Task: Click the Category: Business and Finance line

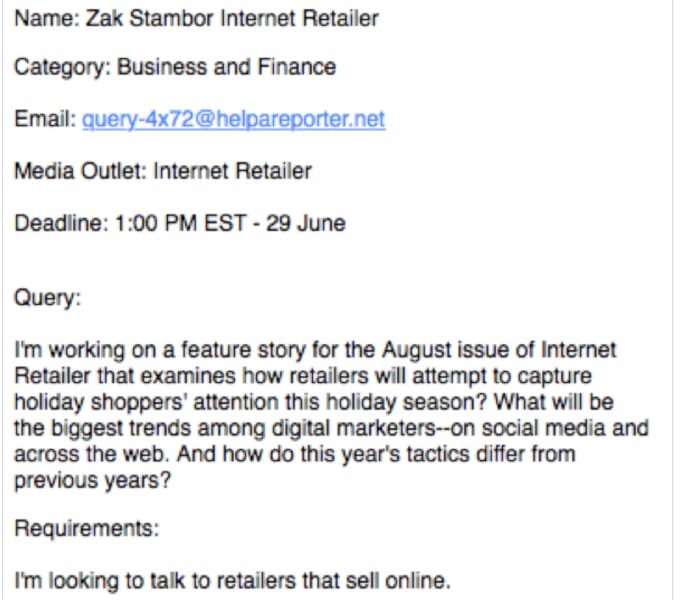Action: click(175, 67)
